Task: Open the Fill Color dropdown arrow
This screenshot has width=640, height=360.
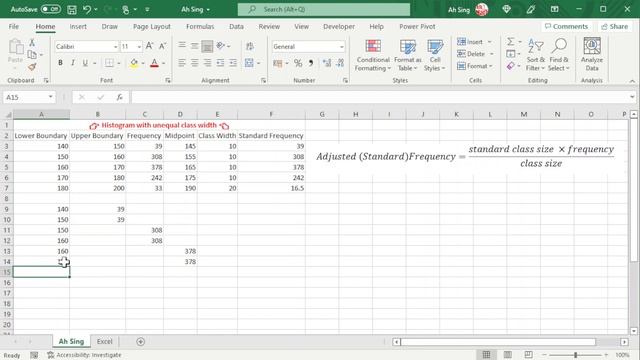Action: [x=143, y=63]
